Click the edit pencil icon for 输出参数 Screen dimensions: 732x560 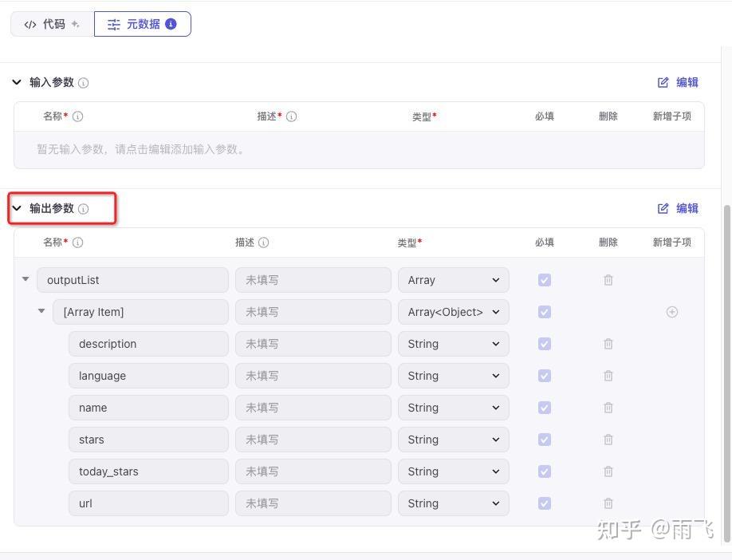click(663, 208)
